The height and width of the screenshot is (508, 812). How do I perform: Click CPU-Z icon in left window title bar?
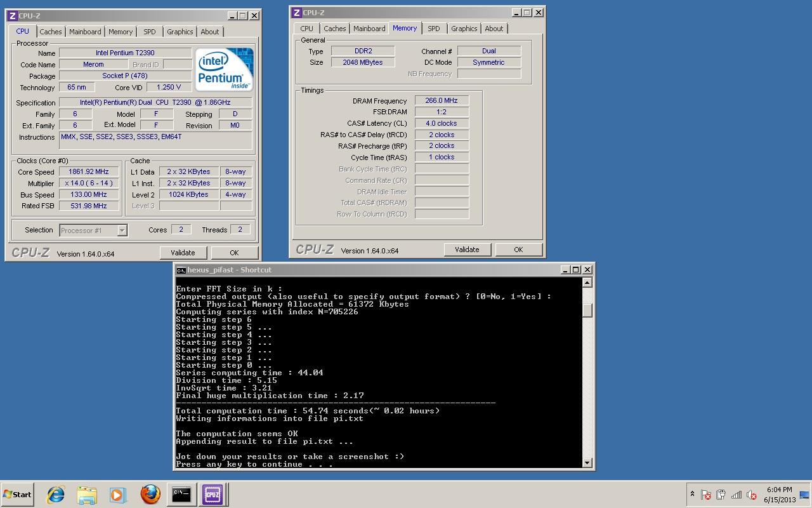(12, 15)
